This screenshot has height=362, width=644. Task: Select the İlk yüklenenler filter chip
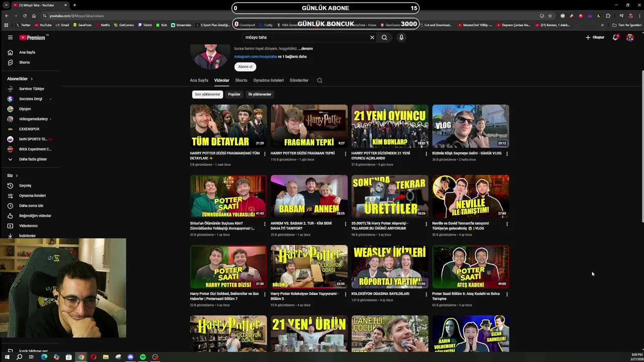click(260, 95)
